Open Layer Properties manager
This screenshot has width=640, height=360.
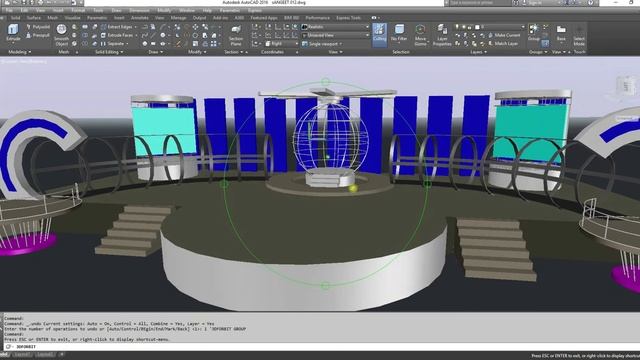[442, 35]
